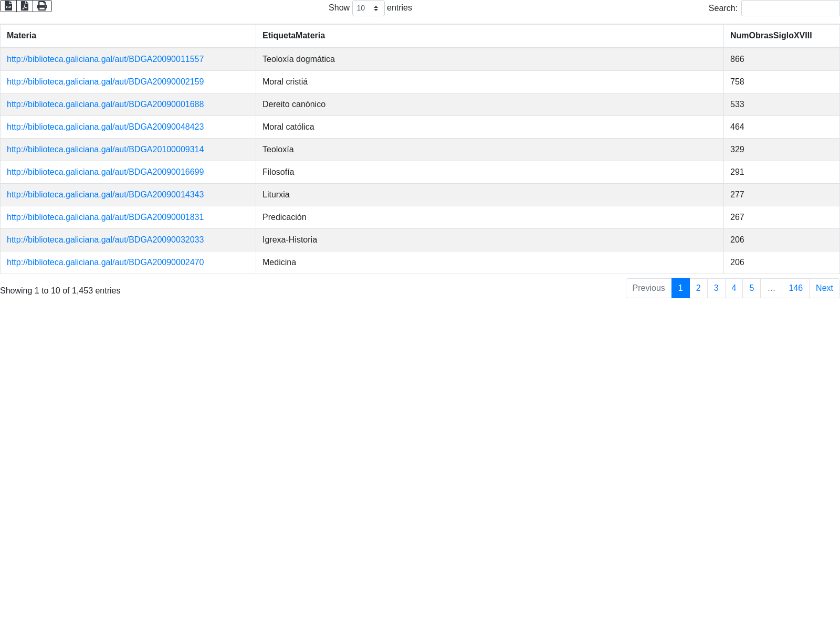Click the print table icon
Image resolution: width=840 pixels, height=630 pixels.
[42, 6]
